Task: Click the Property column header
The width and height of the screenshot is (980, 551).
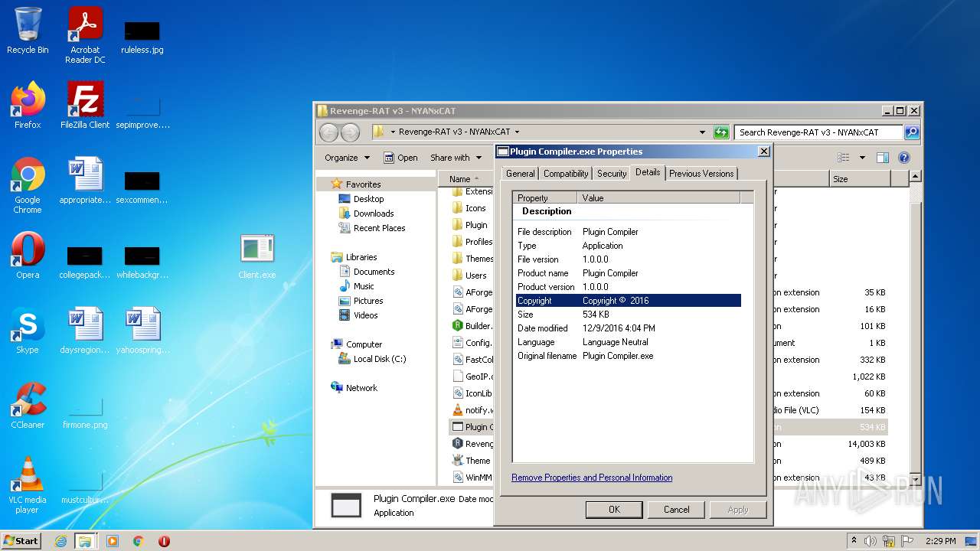Action: [545, 197]
